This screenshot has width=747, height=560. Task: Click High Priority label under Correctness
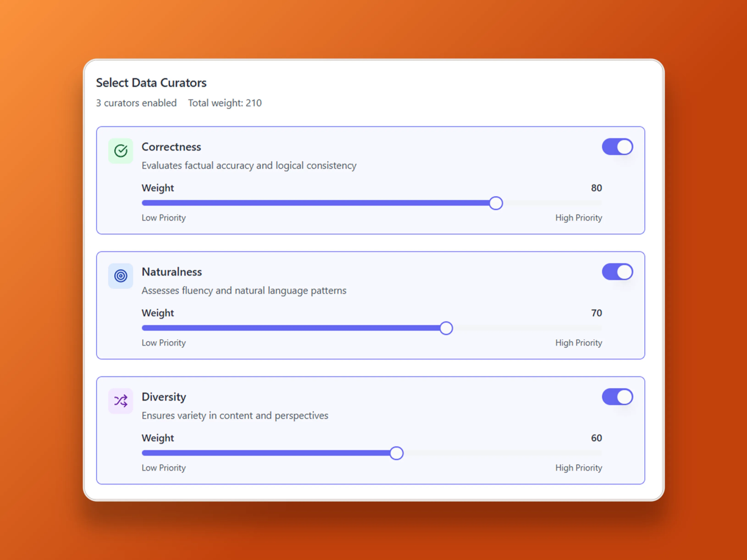click(x=578, y=218)
